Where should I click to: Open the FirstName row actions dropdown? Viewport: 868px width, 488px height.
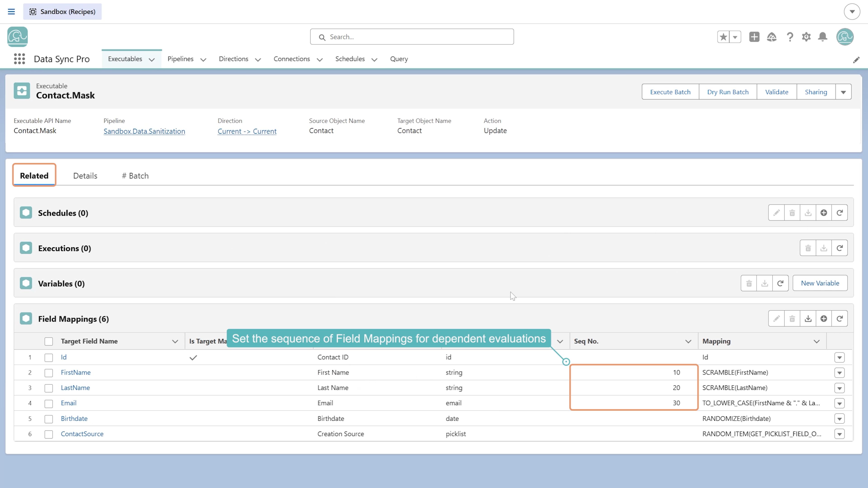click(x=839, y=373)
